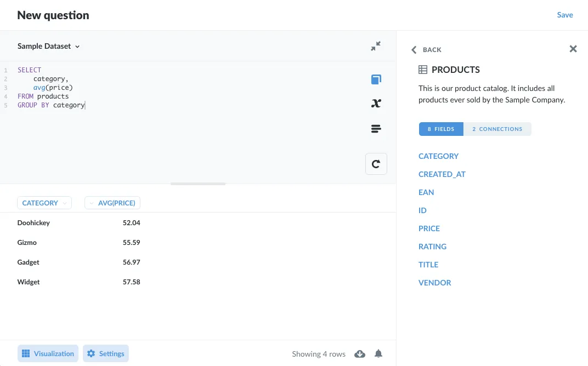Switch to the 2 CONNECTIONS tab
The image size is (588, 366).
click(x=497, y=129)
